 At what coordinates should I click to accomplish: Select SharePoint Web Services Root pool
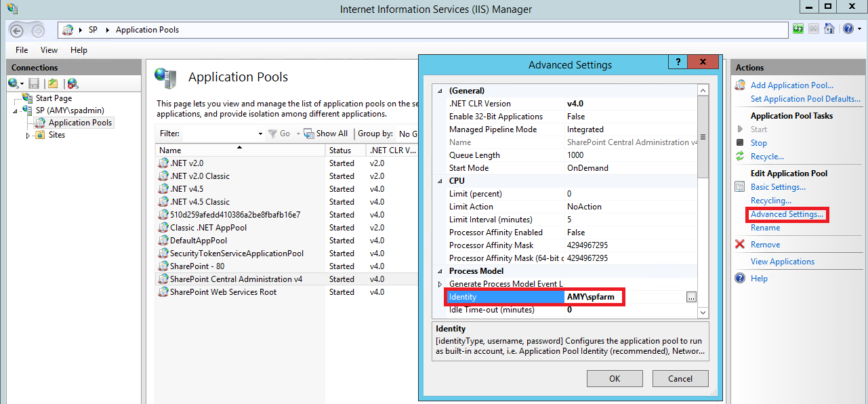click(x=287, y=292)
